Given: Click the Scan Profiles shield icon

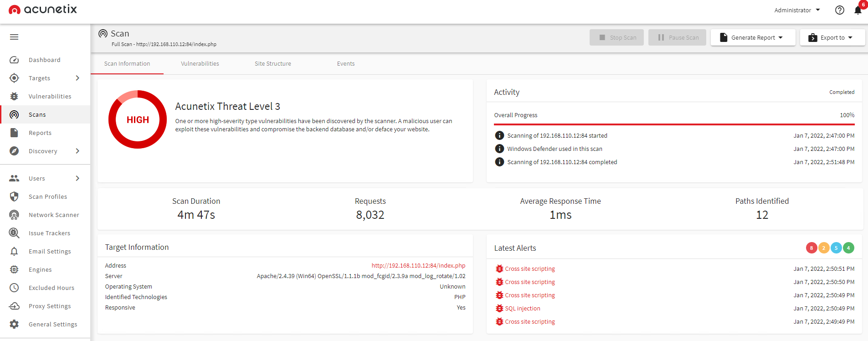Looking at the screenshot, I should (14, 196).
